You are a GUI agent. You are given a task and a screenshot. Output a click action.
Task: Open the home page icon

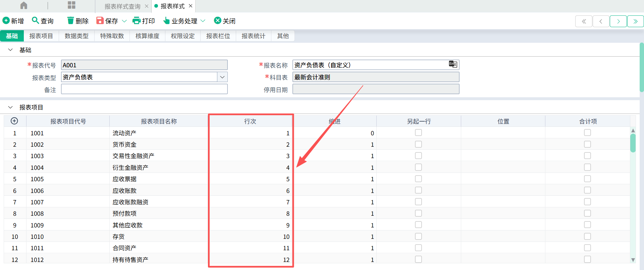(x=24, y=5)
